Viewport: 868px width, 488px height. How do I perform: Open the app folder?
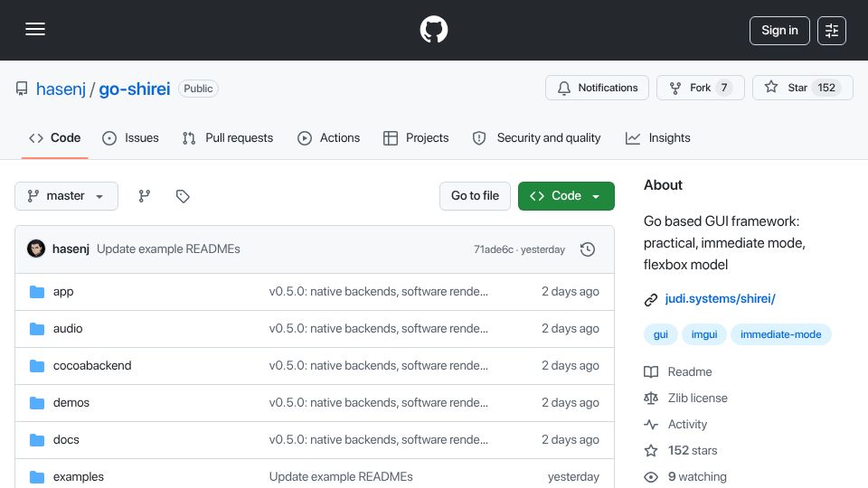[x=63, y=292]
